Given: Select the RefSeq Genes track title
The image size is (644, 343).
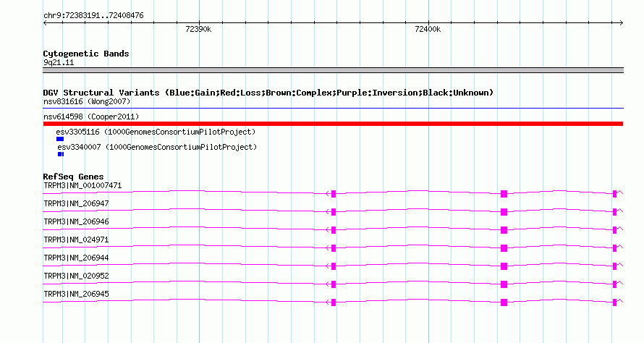Looking at the screenshot, I should coord(73,177).
